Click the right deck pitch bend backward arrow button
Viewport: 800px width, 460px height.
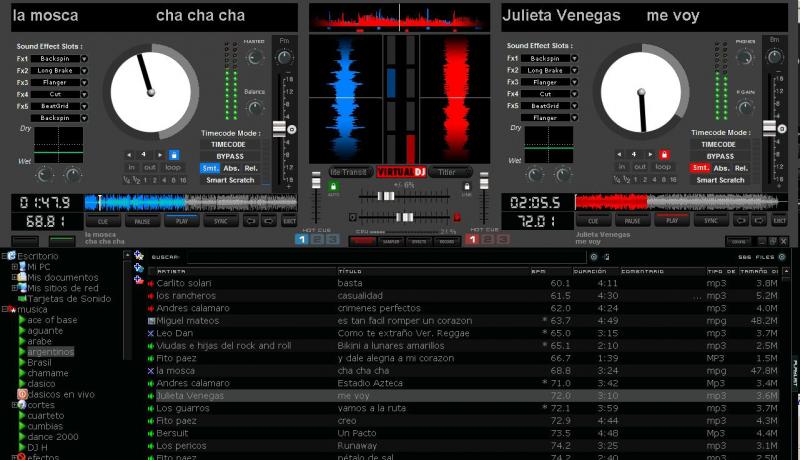(x=741, y=221)
